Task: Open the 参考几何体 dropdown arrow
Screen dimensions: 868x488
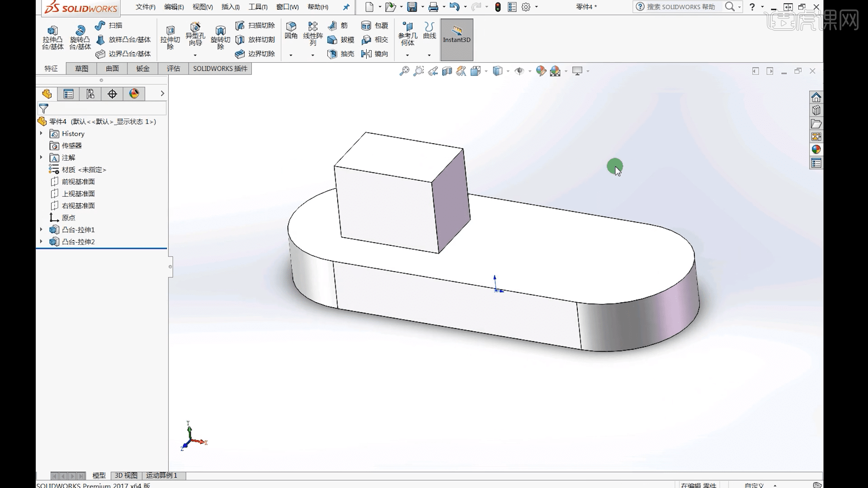Action: pyautogui.click(x=407, y=55)
